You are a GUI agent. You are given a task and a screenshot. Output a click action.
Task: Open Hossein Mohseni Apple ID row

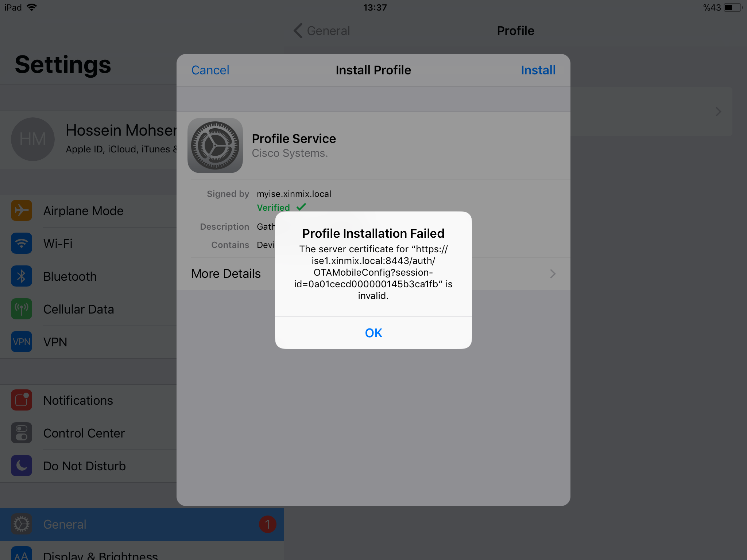[88, 139]
